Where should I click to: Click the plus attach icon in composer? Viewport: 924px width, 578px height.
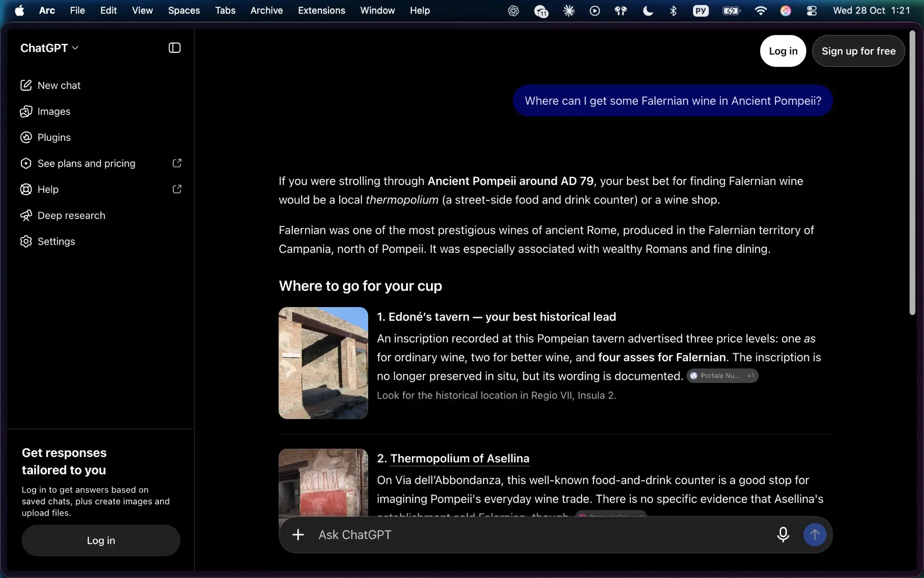(298, 535)
